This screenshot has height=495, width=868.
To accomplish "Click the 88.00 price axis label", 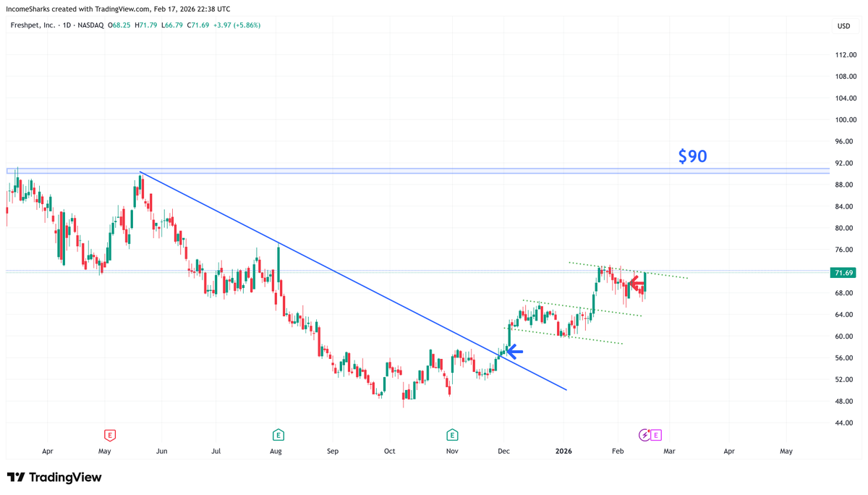I will (846, 185).
